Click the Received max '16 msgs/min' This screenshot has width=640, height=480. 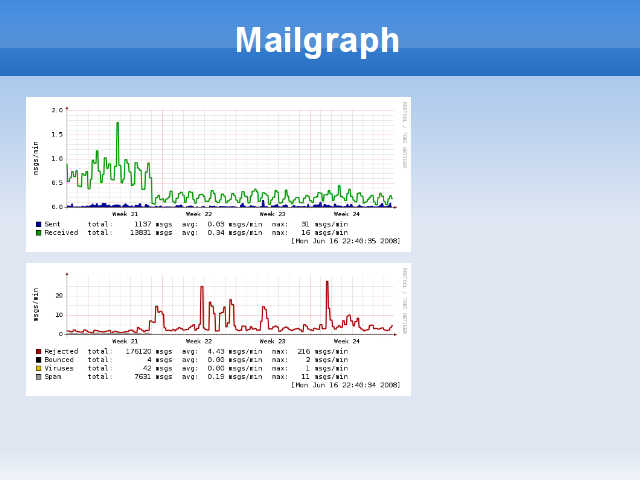pyautogui.click(x=324, y=233)
